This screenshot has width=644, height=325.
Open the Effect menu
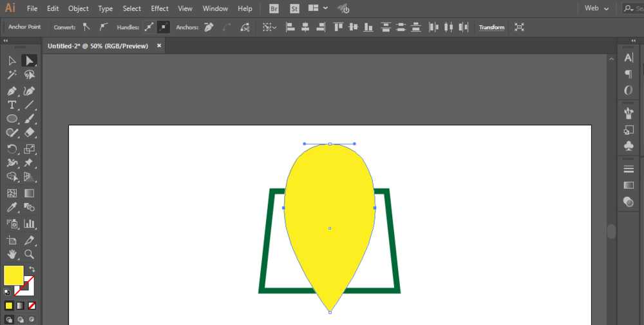pyautogui.click(x=160, y=8)
